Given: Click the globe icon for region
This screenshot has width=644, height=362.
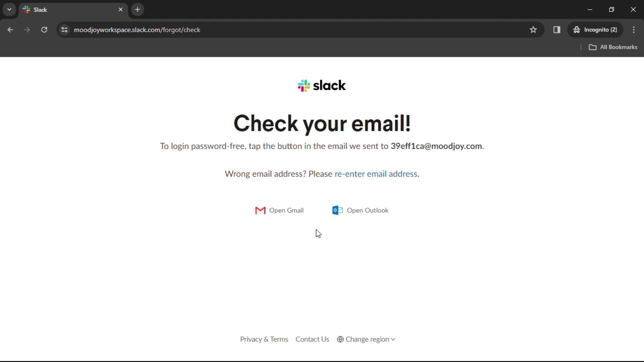Looking at the screenshot, I should click(340, 339).
